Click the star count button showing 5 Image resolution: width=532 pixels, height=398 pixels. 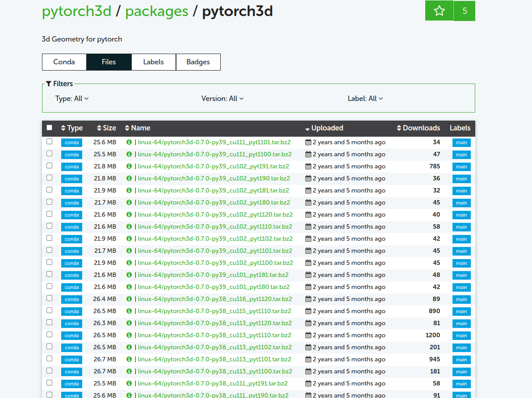click(x=465, y=11)
